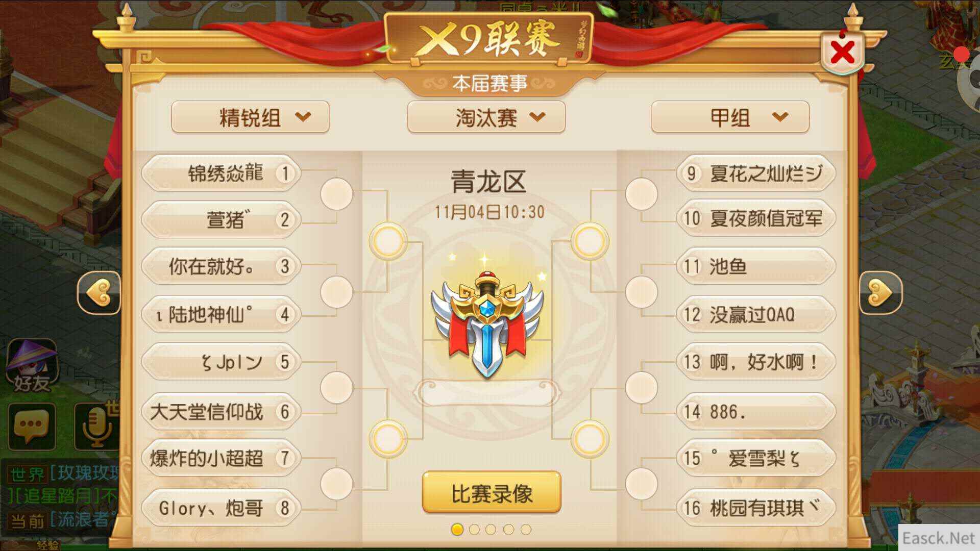Expand the 精锐组 dropdown
This screenshot has width=980, height=551.
pos(250,117)
